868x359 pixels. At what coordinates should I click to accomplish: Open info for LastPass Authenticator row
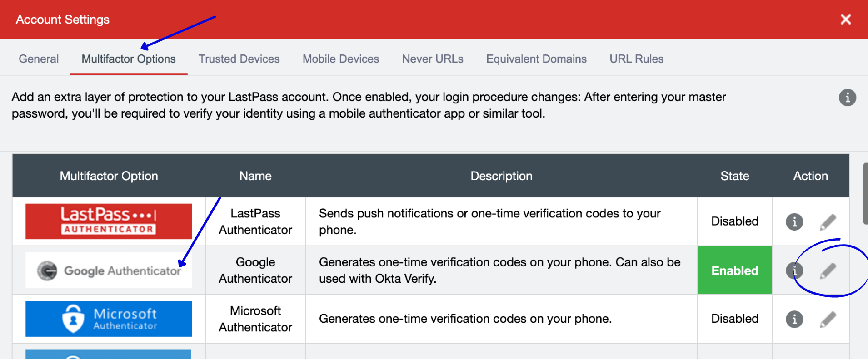(x=794, y=221)
